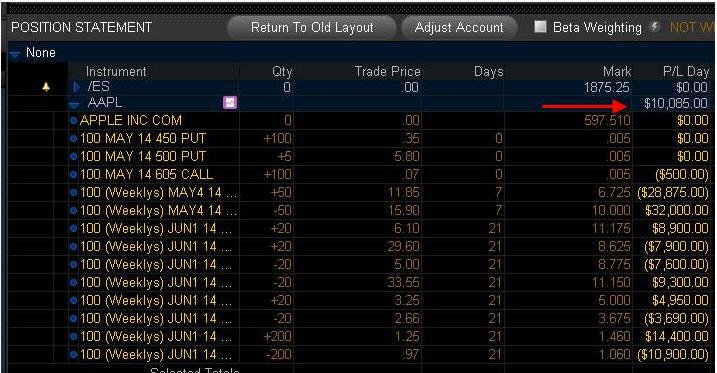Click blue dot beside 100 MAY 14 605 CALL
Image resolution: width=717 pixels, height=373 pixels.
pos(73,175)
